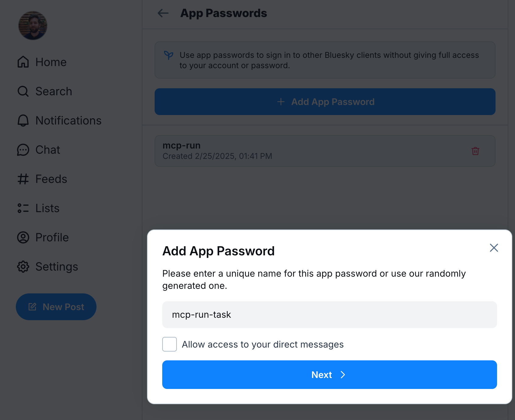Screen dimensions: 515x420
Task: Click the Search magnifier icon
Action: pyautogui.click(x=23, y=91)
